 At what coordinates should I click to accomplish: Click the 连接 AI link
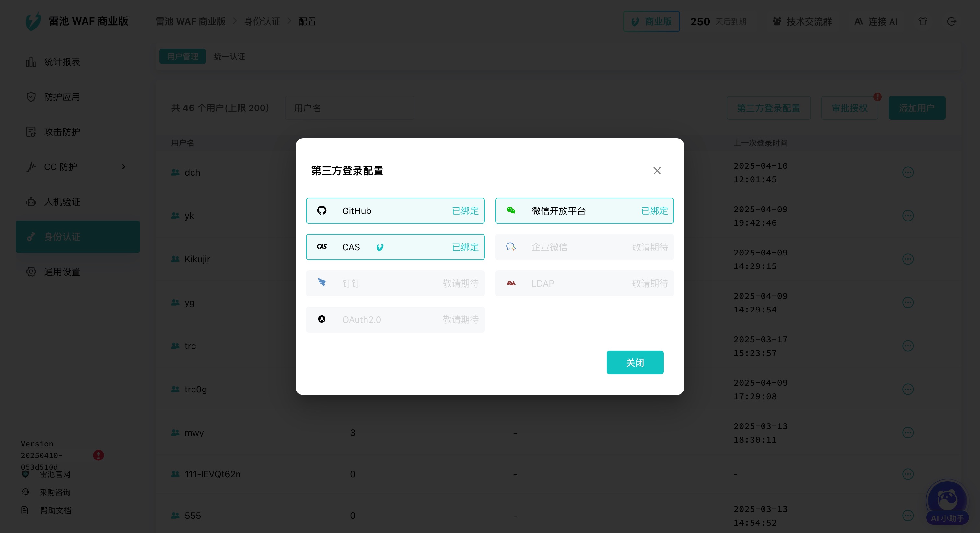pyautogui.click(x=876, y=22)
